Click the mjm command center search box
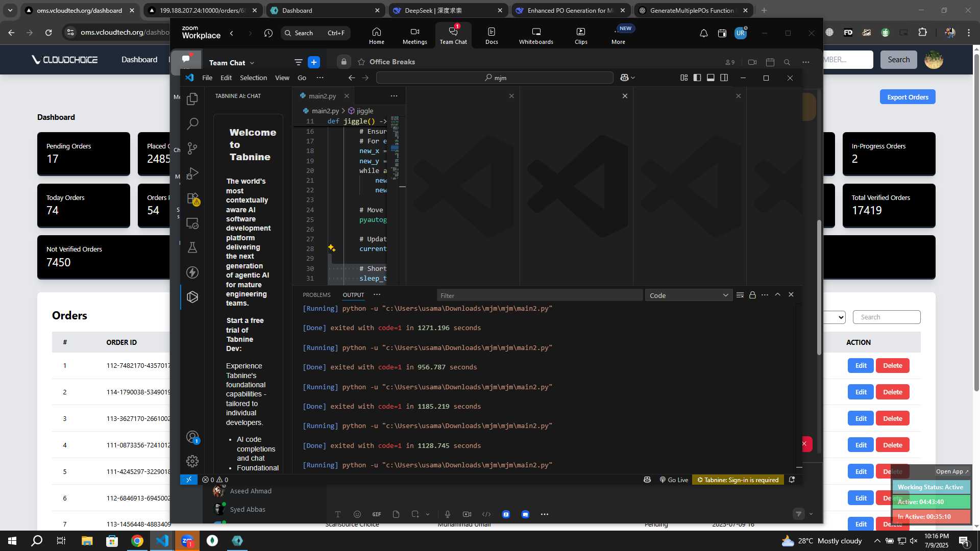980x551 pixels. pyautogui.click(x=495, y=78)
